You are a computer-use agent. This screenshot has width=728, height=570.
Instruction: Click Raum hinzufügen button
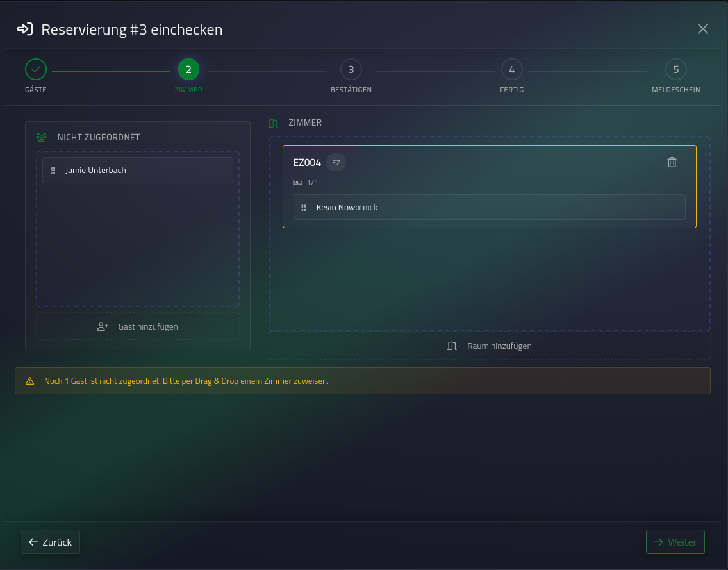(490, 346)
